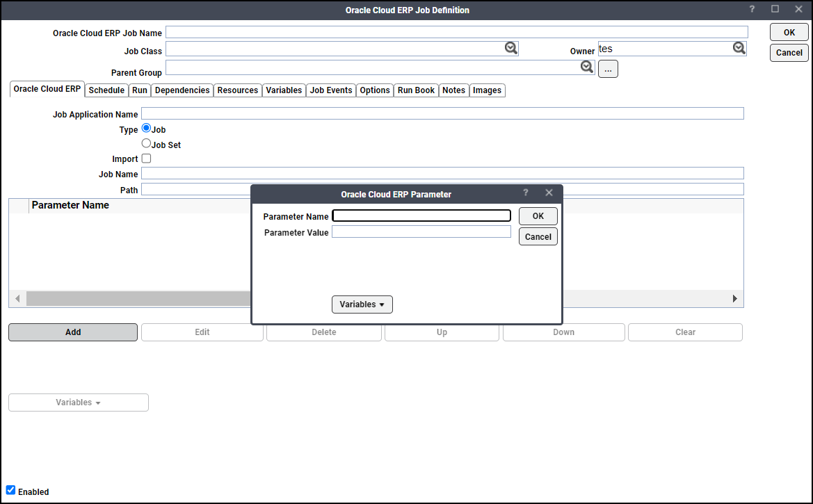
Task: Click Cancel in the Job Definition window
Action: 789,52
